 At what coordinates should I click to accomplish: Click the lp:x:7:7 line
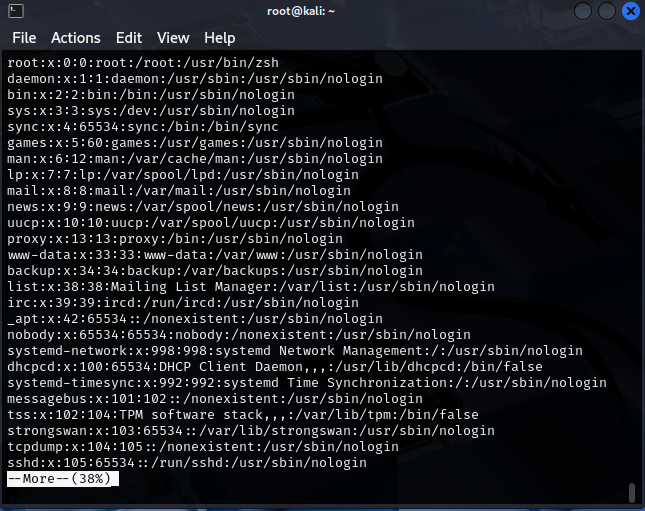coord(183,175)
